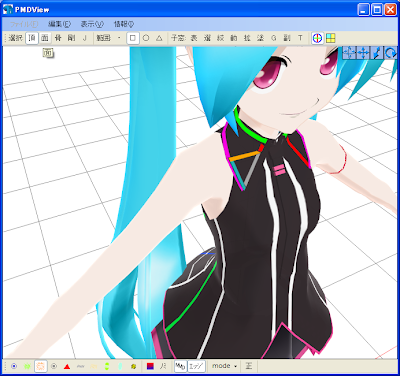Image resolution: width=400 pixels, height=376 pixels.
Task: Toggle the orange dotted square display icon
Action: click(x=41, y=366)
